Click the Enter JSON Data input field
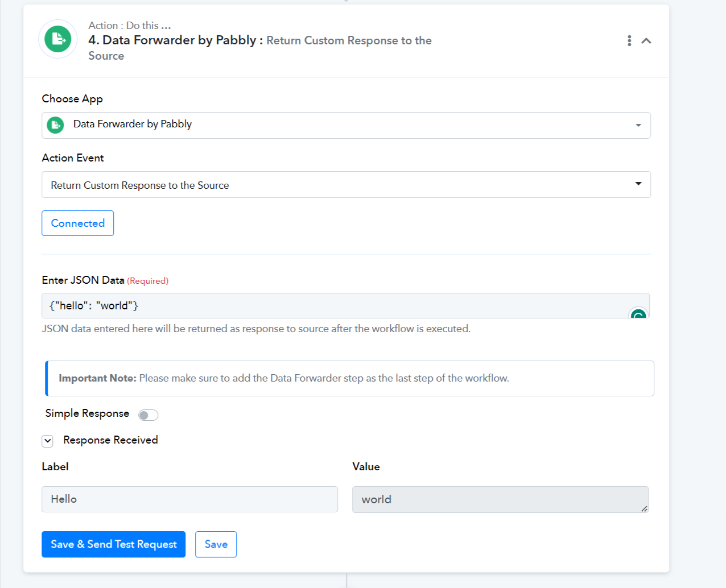Screen dimensions: 726x588 coord(345,306)
